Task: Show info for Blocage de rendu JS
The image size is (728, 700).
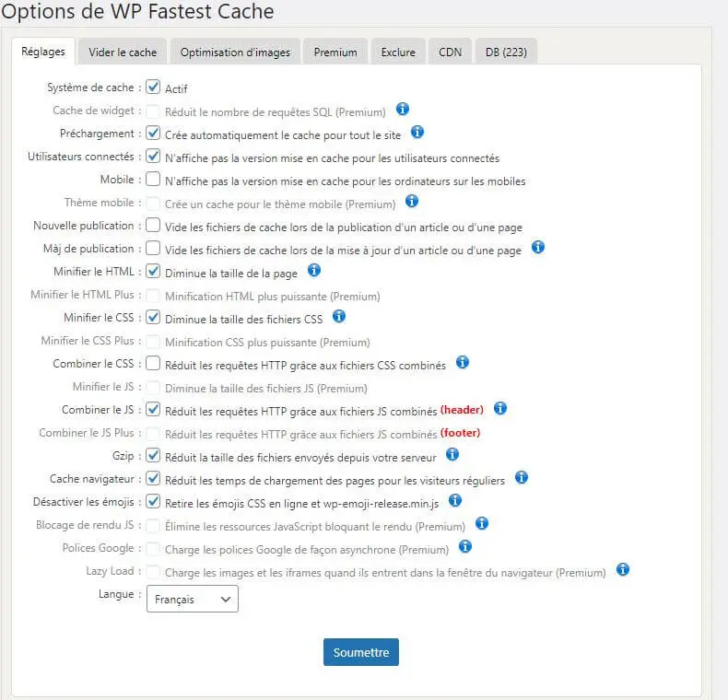Action: [x=481, y=523]
